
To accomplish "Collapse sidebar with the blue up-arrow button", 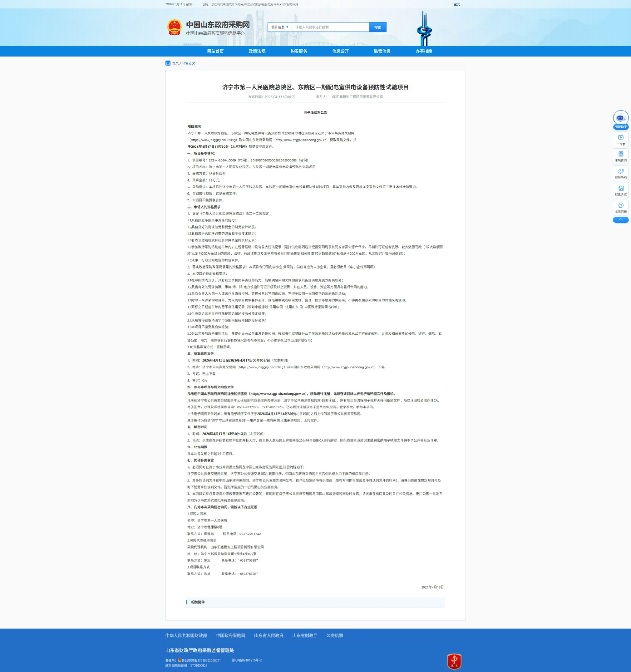I will click(x=621, y=220).
